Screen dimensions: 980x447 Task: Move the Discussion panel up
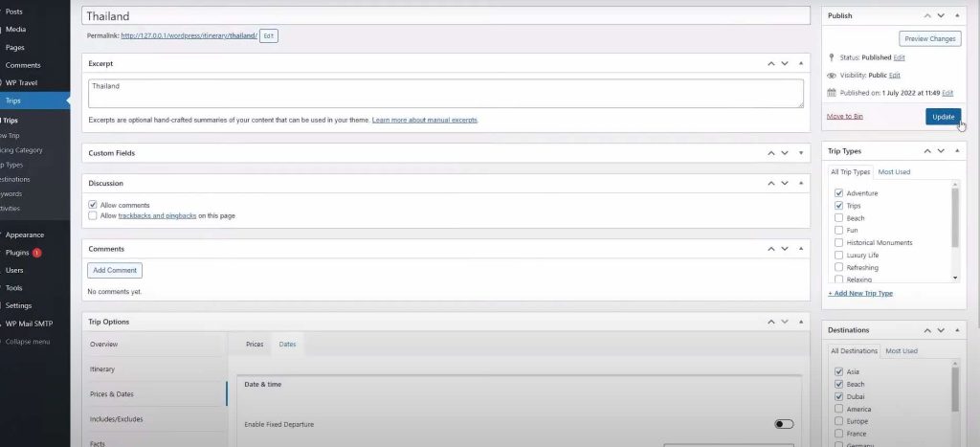pos(770,183)
